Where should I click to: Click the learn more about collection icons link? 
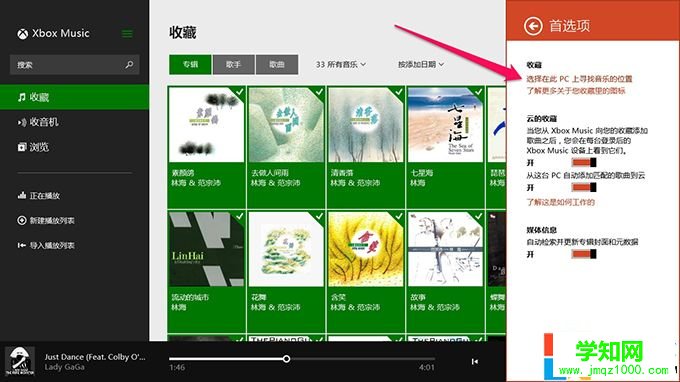(x=576, y=91)
